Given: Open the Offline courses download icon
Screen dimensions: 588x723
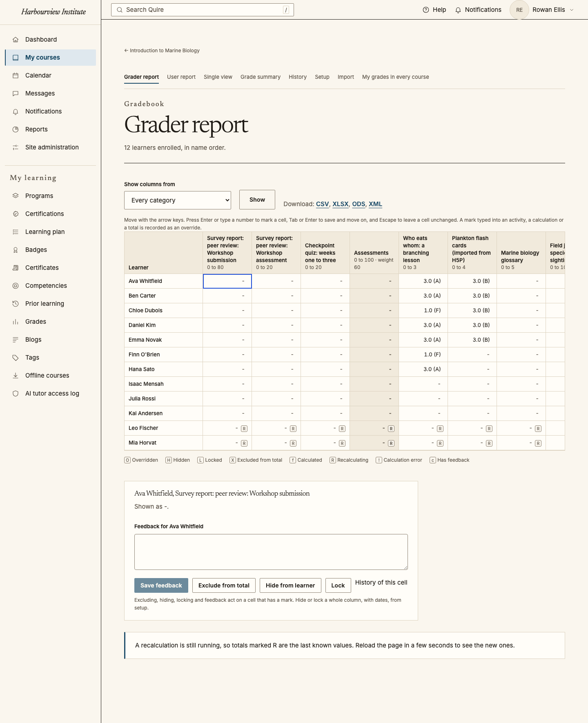Looking at the screenshot, I should point(16,376).
